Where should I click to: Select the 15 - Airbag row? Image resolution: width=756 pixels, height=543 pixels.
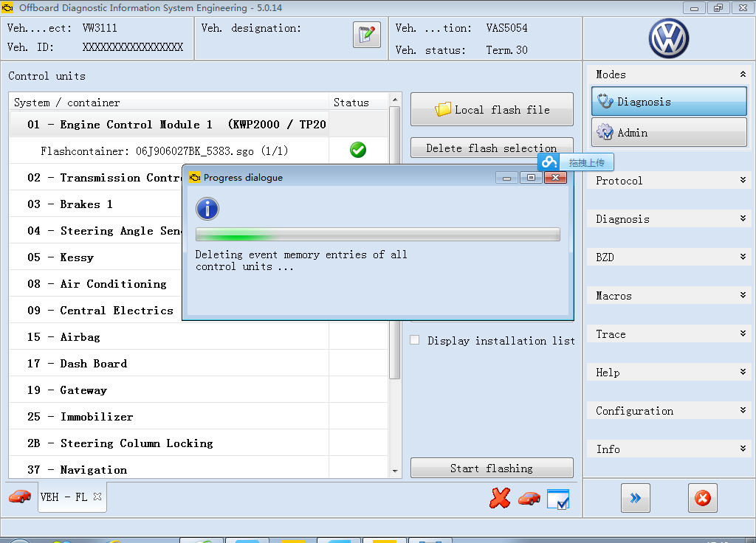[199, 336]
